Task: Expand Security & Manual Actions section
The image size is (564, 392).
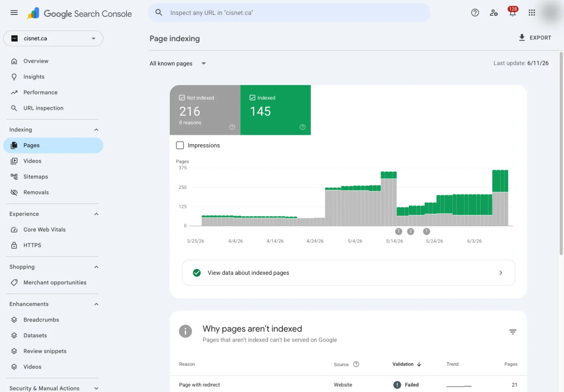Action: click(96, 388)
